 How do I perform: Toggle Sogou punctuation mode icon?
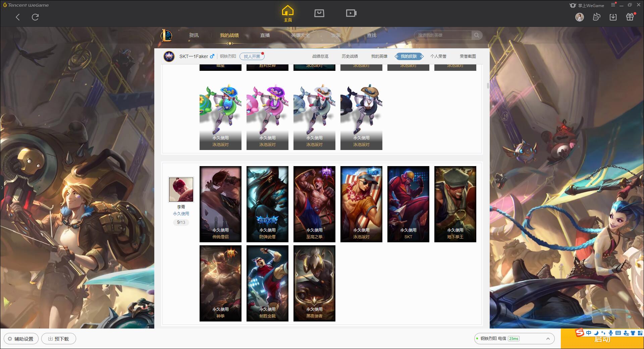pyautogui.click(x=603, y=333)
